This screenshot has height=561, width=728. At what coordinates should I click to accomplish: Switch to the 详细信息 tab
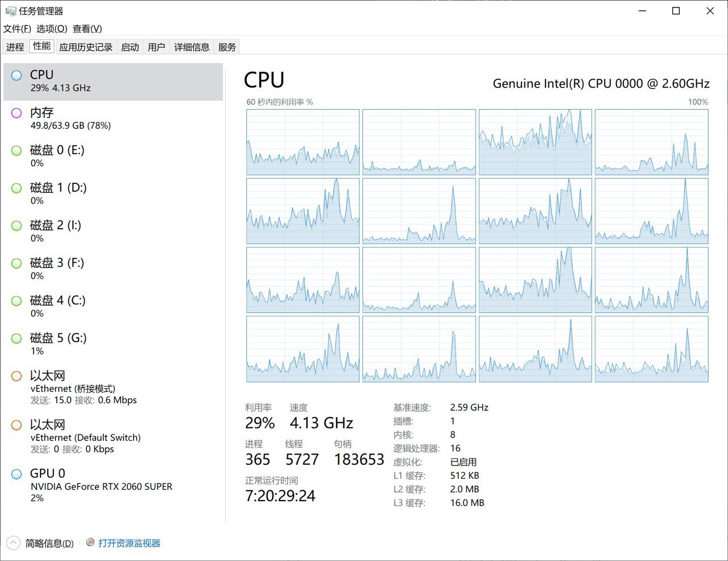coord(192,47)
